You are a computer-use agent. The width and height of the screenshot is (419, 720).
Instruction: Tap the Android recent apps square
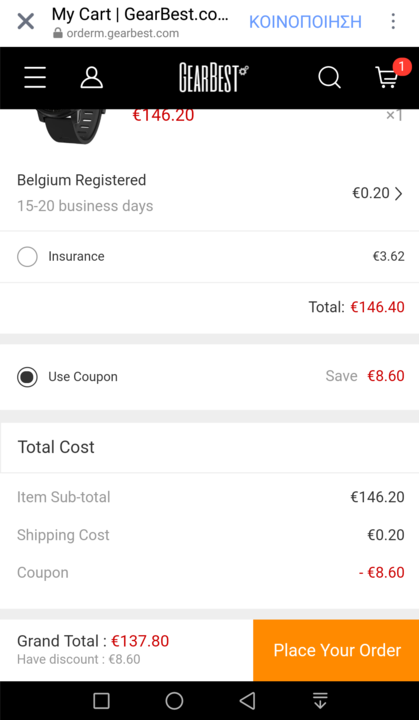point(101,701)
